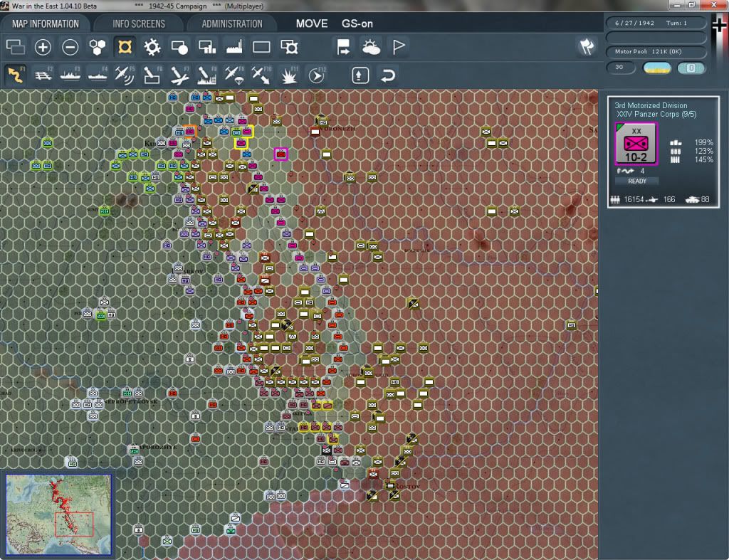Select the F3 naval transport icon
The width and height of the screenshot is (729, 560).
(70, 75)
